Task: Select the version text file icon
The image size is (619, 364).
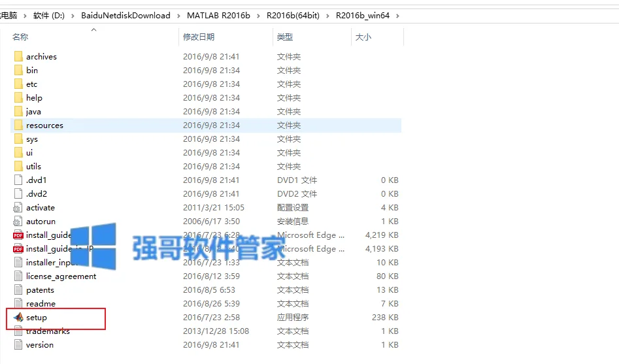Action: click(x=18, y=345)
